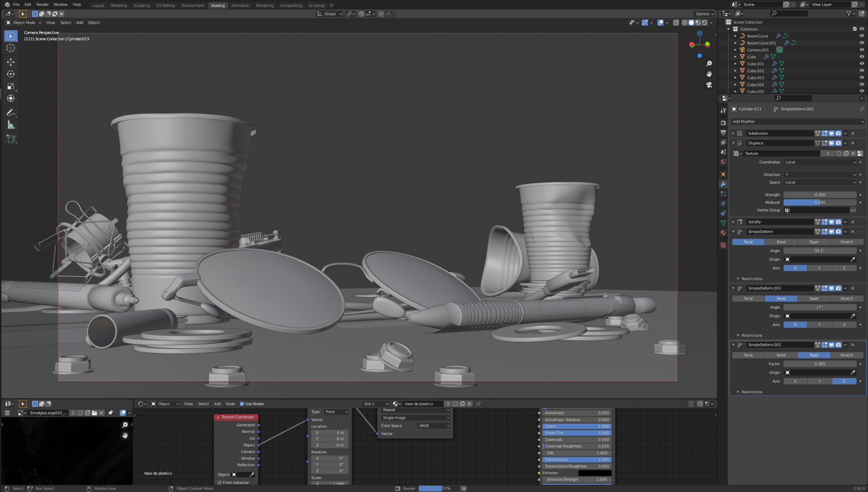Click the Annotate tool
Image resolution: width=868 pixels, height=492 pixels.
pos(10,113)
